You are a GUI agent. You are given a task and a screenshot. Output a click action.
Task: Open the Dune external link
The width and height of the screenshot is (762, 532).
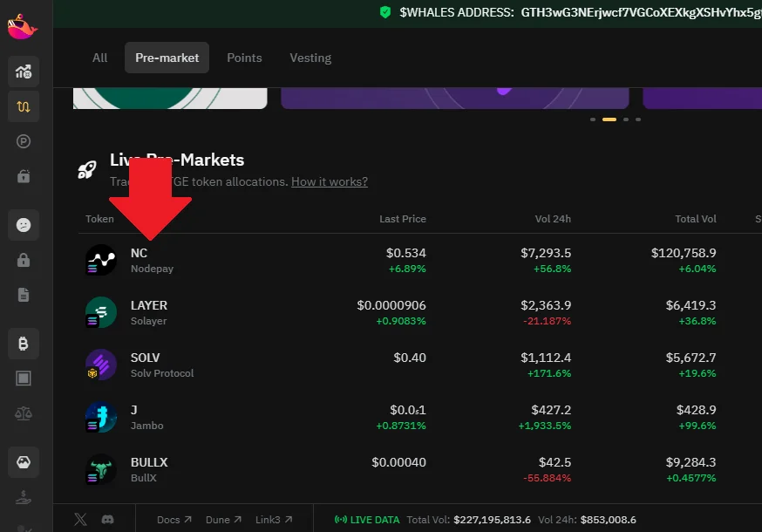point(223,520)
